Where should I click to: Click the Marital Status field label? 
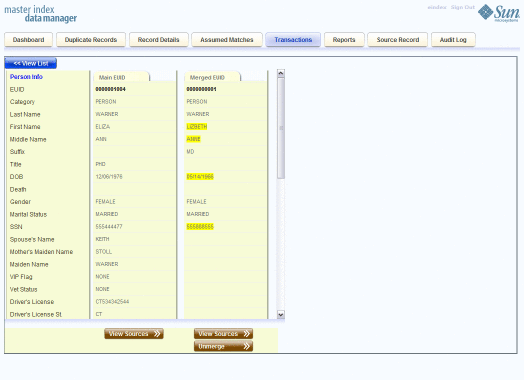[28, 214]
